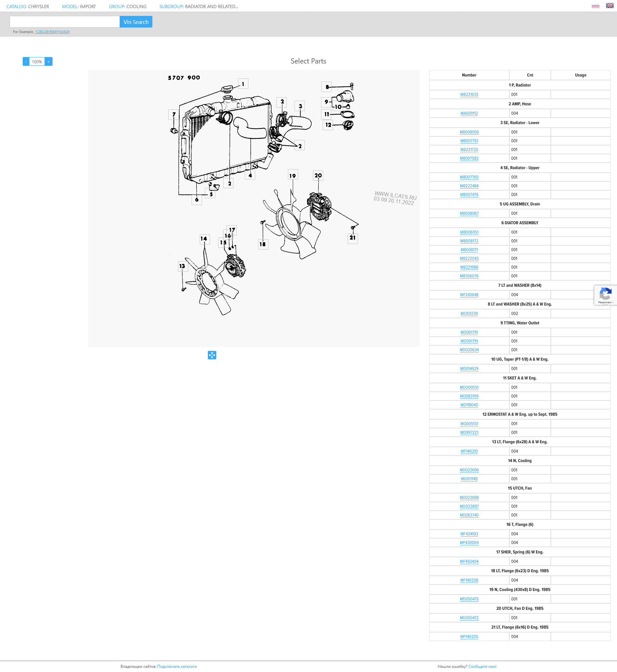The width and height of the screenshot is (617, 672).
Task: Switch to the Russian language flag
Action: point(595,6)
